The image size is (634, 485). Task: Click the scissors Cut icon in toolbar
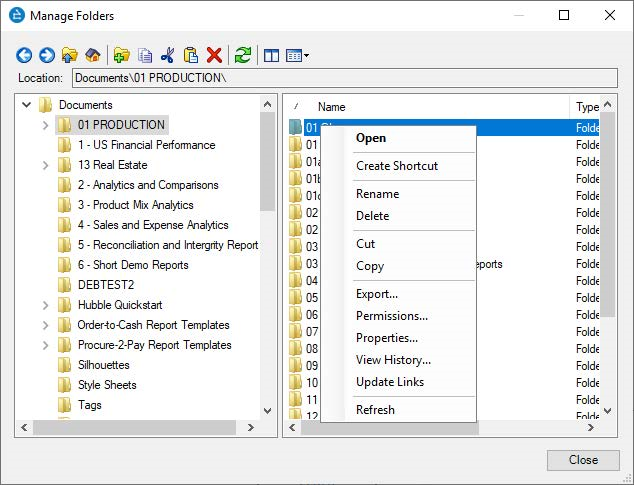[x=167, y=55]
